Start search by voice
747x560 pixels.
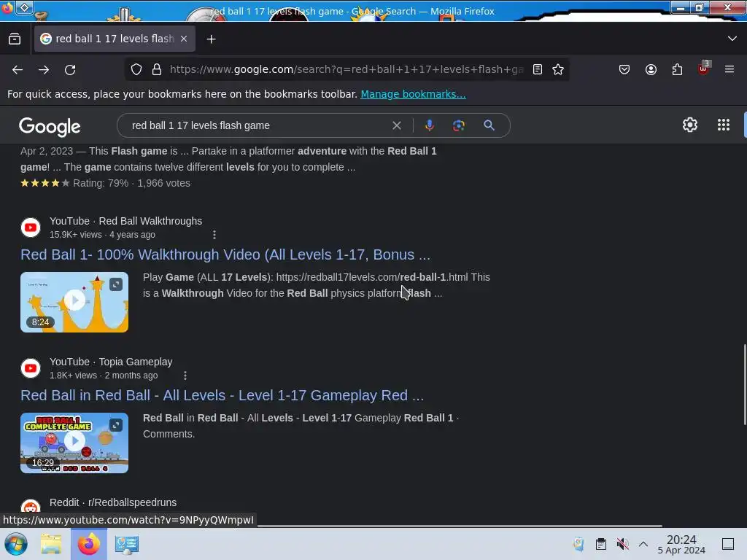click(429, 125)
